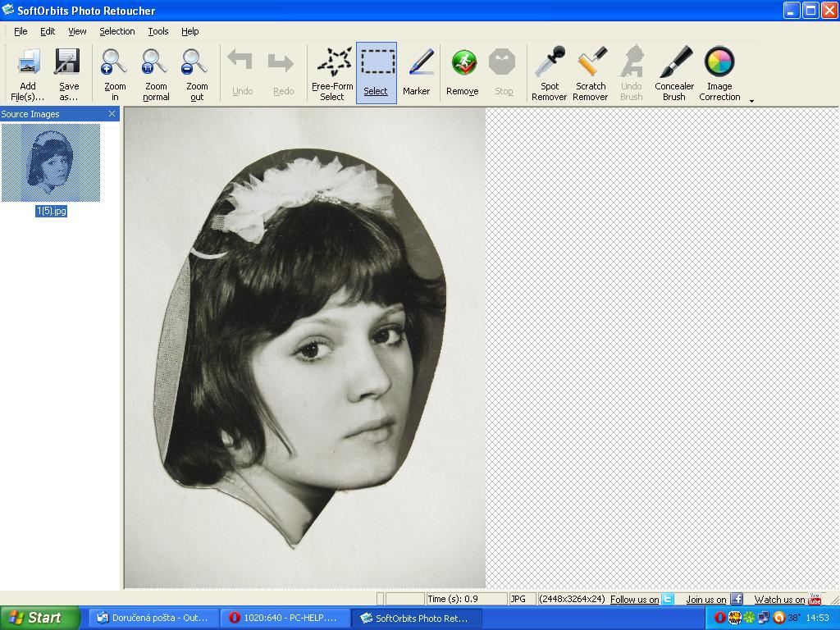The height and width of the screenshot is (630, 840).
Task: Click the Save as toolbar icon
Action: (68, 62)
